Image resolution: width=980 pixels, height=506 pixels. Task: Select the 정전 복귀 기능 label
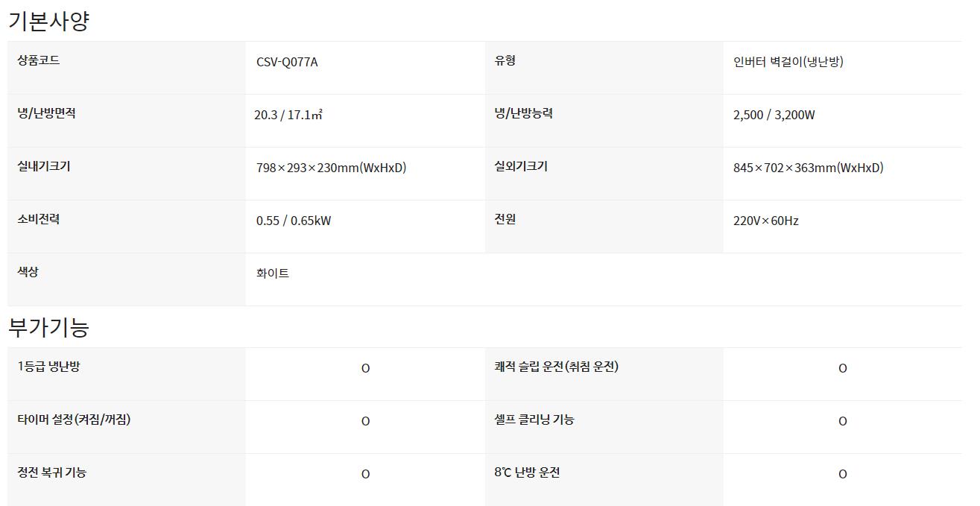tap(52, 472)
